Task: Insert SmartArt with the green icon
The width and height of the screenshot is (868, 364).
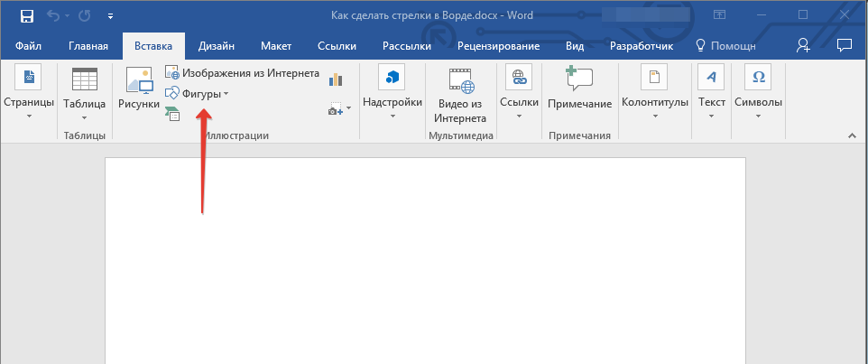Action: point(172,113)
